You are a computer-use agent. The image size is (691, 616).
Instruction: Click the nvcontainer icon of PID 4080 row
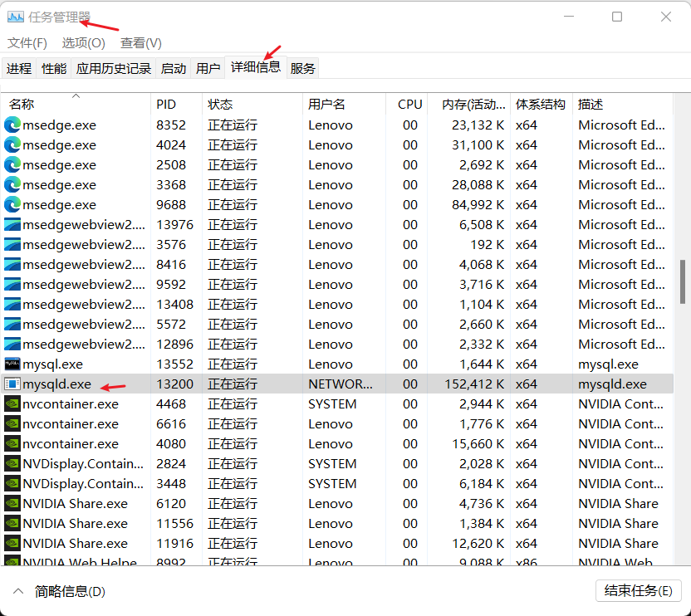[x=12, y=443]
